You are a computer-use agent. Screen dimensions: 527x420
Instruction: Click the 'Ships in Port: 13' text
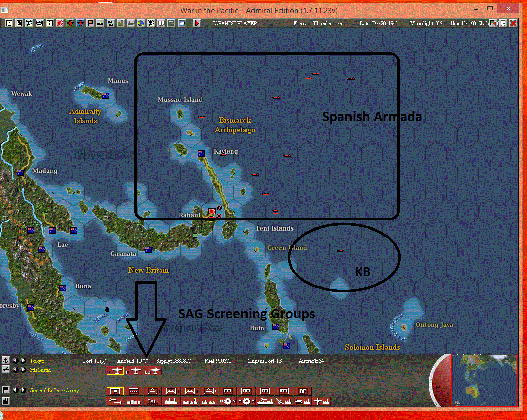pos(264,361)
